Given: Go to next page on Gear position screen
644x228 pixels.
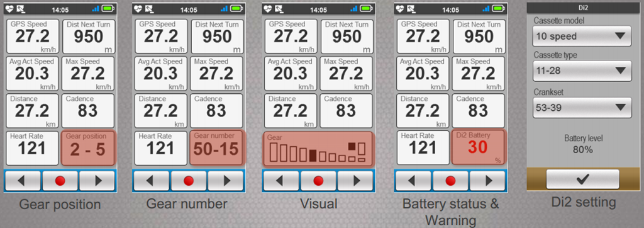Looking at the screenshot, I should (x=96, y=181).
